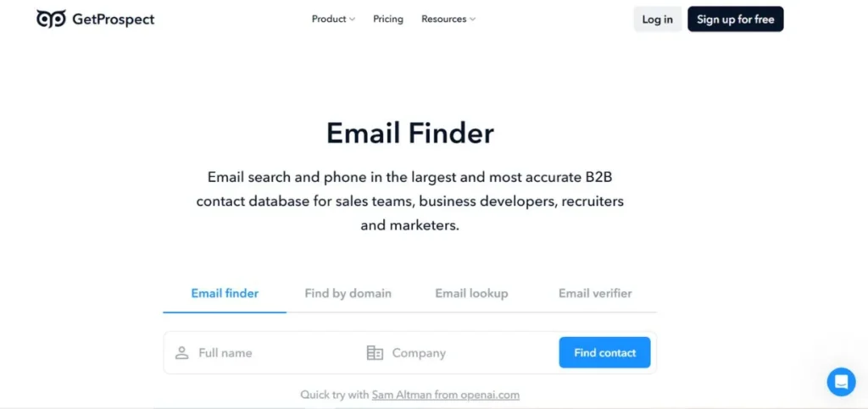868x409 pixels.
Task: Click the chevron next to Resources
Action: 472,19
